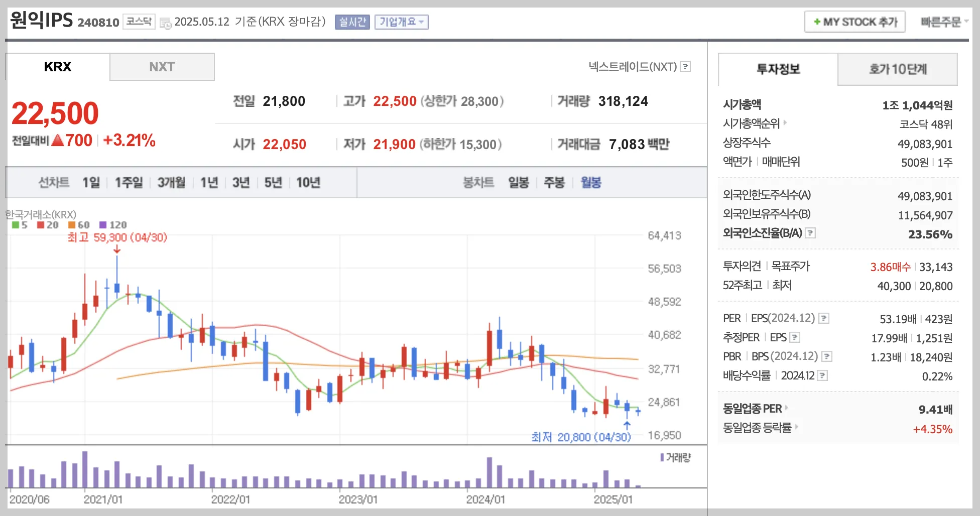The height and width of the screenshot is (516, 980).
Task: Expand the 동일업종 PER arrow link
Action: tap(787, 408)
